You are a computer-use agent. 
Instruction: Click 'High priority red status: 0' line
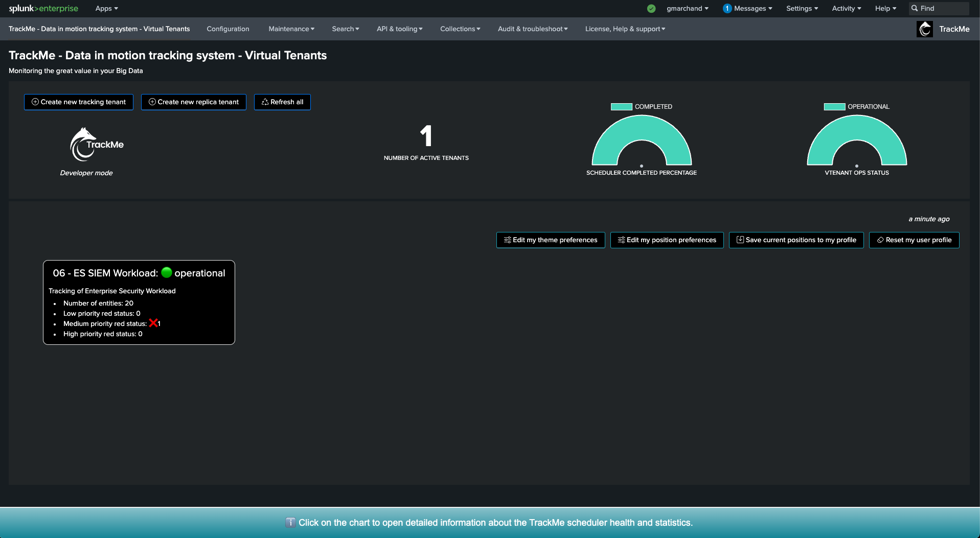point(103,334)
